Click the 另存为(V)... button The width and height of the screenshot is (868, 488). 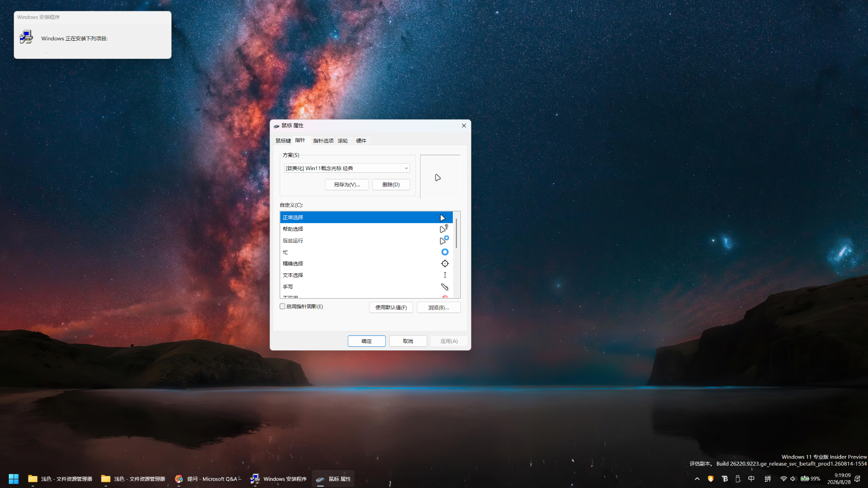[x=347, y=185]
